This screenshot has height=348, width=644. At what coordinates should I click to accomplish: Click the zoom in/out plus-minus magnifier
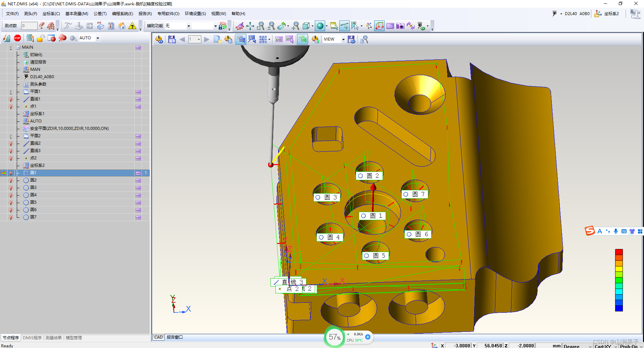click(271, 26)
